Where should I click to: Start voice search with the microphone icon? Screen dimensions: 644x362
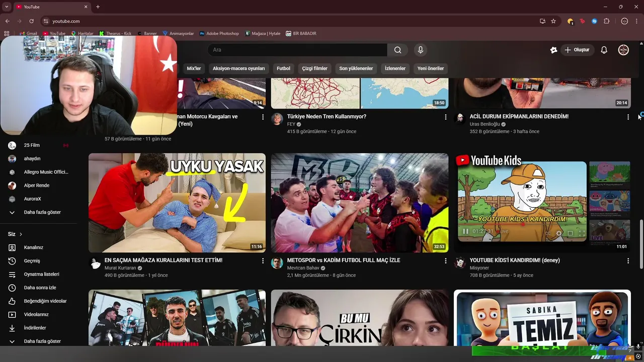[x=421, y=50]
